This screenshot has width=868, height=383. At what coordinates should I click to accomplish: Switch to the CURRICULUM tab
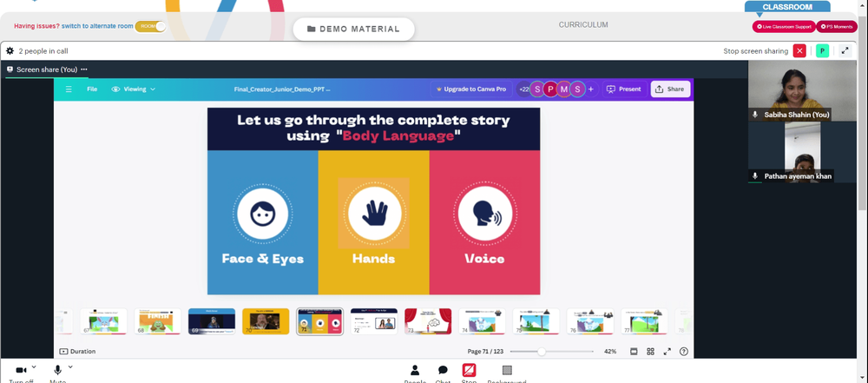(583, 25)
